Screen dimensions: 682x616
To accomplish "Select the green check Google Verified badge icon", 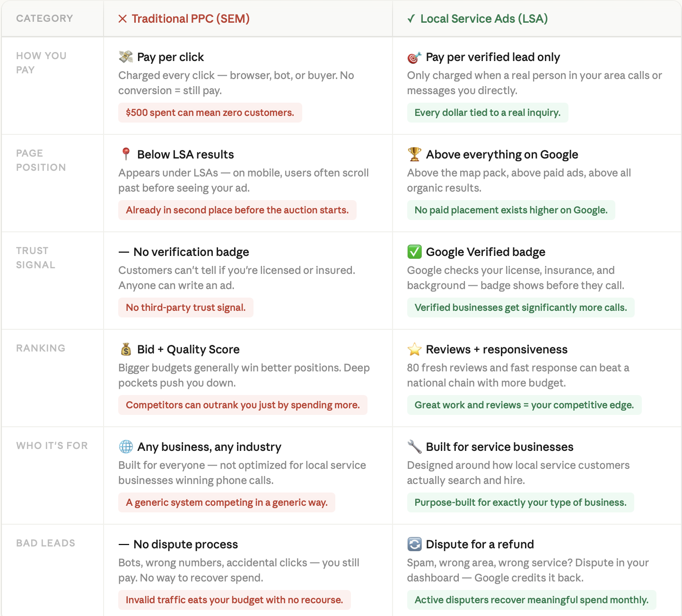I will point(413,252).
